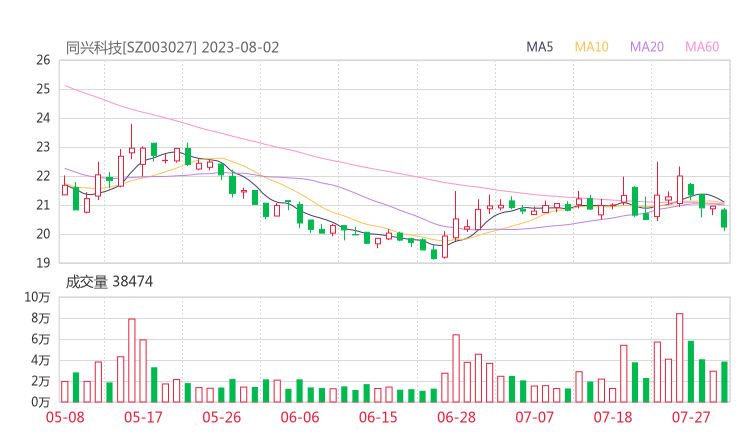This screenshot has height=440, width=740.
Task: Click the price axis value 24
Action: pyautogui.click(x=43, y=118)
